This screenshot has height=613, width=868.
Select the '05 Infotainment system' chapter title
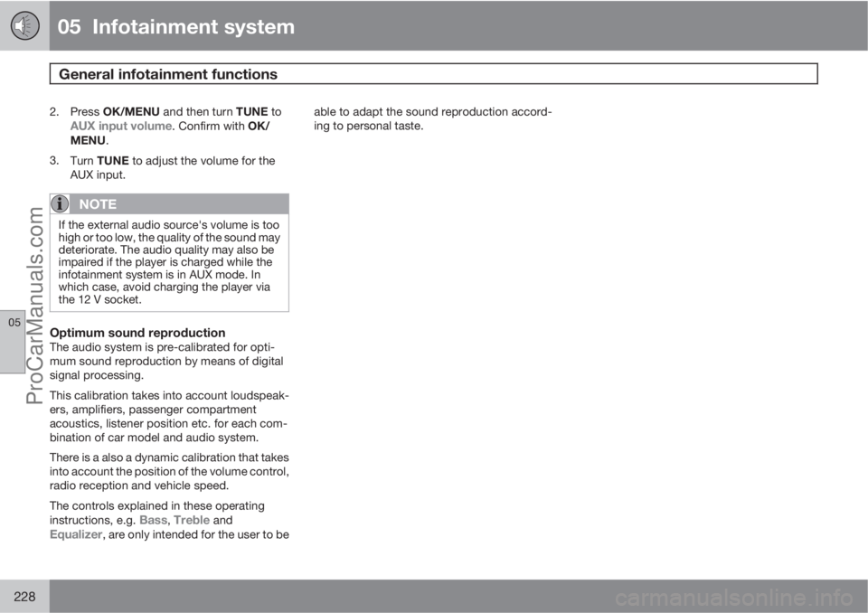coord(176,26)
